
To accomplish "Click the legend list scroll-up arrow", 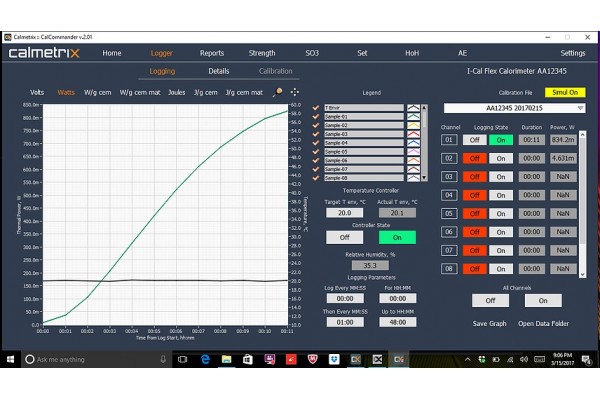I will (x=424, y=108).
